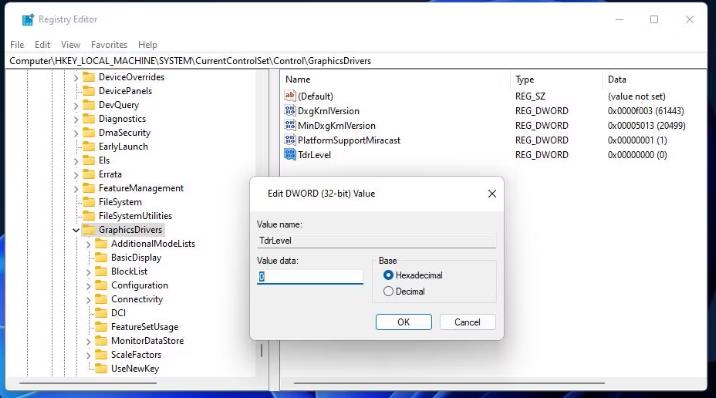Select the Hexadecimal base option

(388, 275)
